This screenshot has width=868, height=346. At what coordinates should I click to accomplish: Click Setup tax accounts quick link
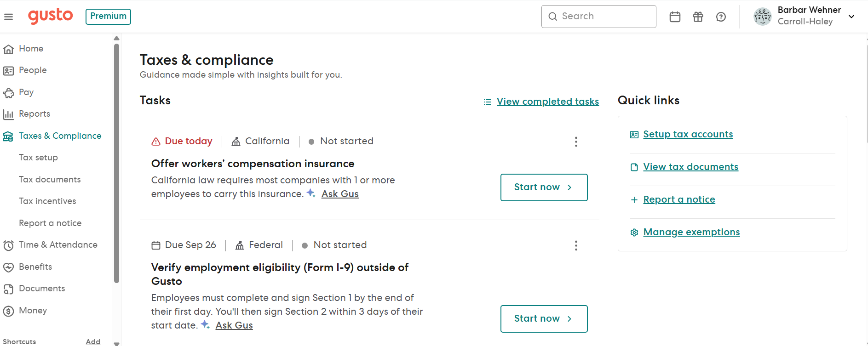pos(688,134)
